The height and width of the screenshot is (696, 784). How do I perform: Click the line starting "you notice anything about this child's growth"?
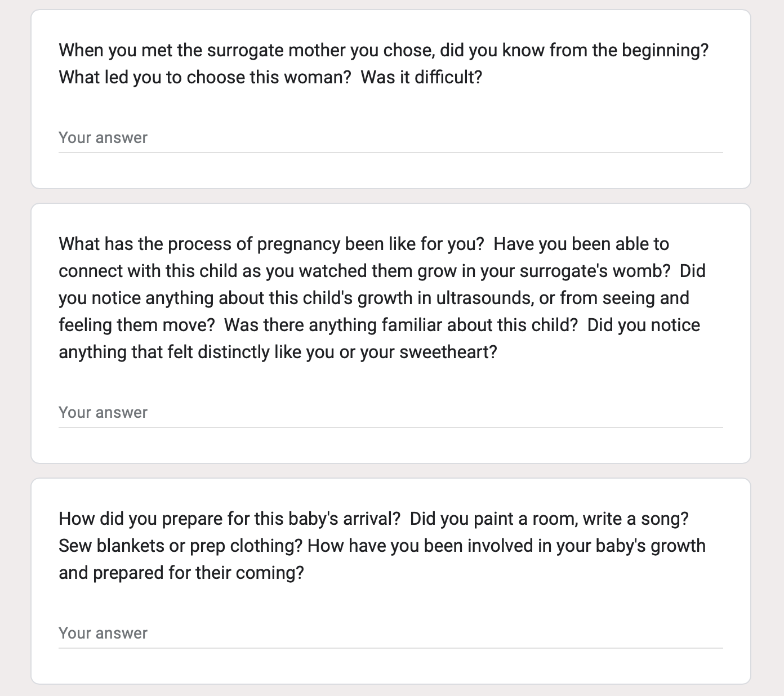coord(373,298)
